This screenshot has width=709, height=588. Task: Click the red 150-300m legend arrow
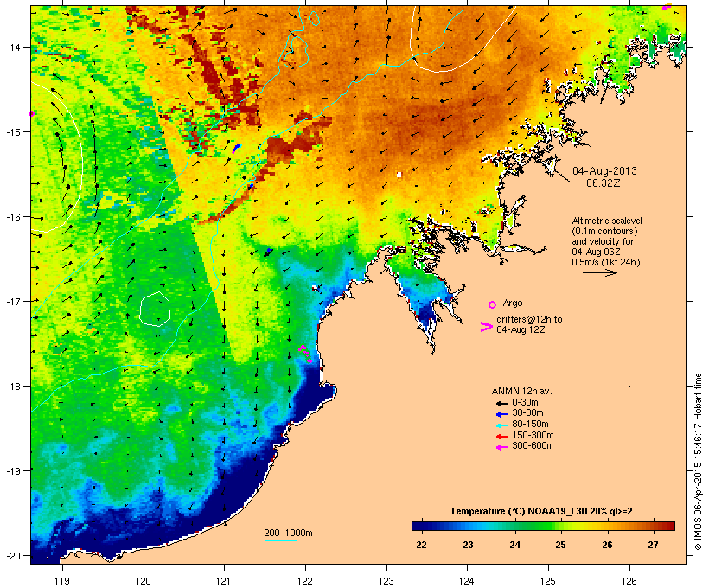click(501, 437)
